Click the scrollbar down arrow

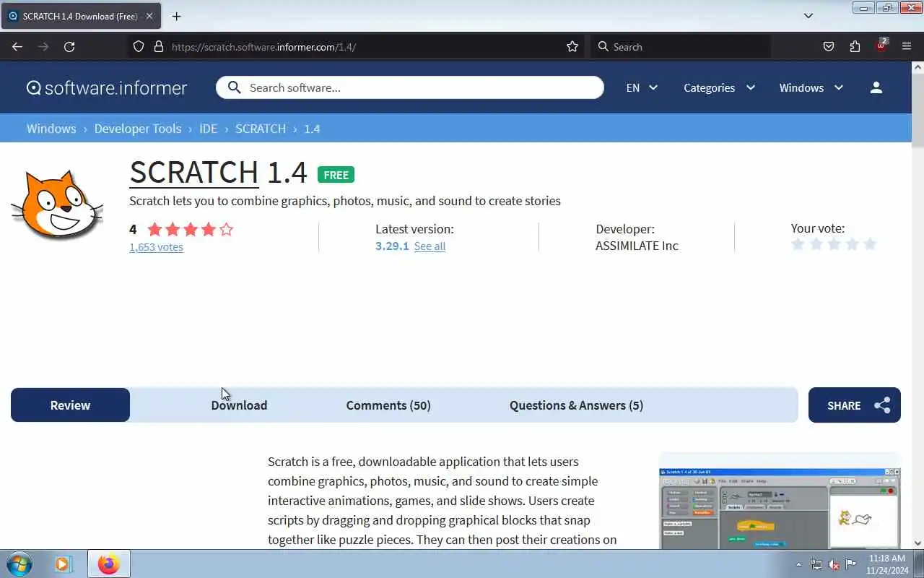[x=918, y=543]
